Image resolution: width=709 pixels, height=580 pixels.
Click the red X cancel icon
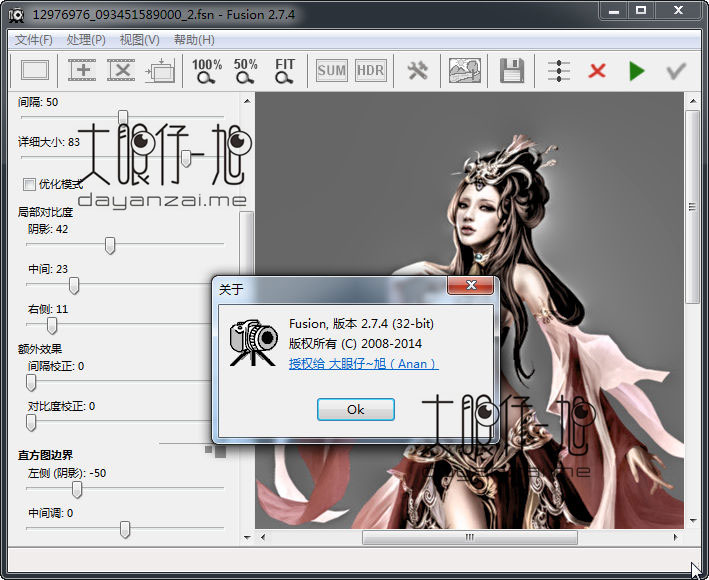597,71
